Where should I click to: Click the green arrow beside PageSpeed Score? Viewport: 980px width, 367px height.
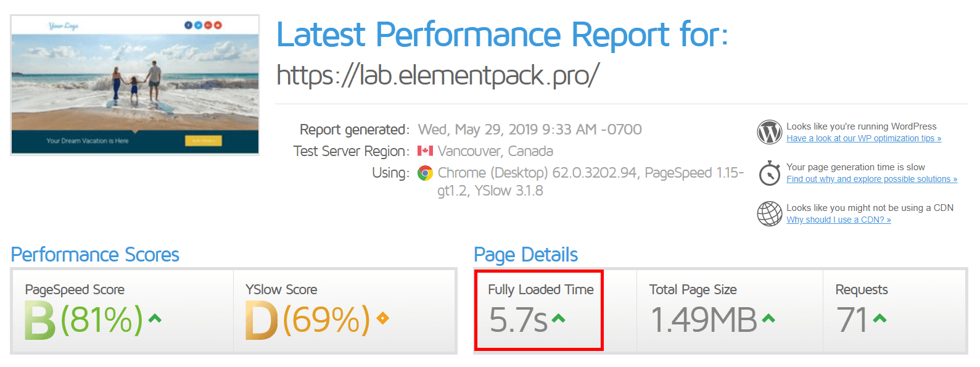click(x=155, y=318)
